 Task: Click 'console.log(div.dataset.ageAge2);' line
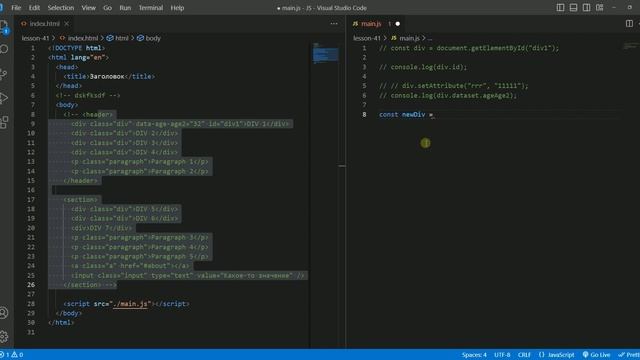point(448,96)
